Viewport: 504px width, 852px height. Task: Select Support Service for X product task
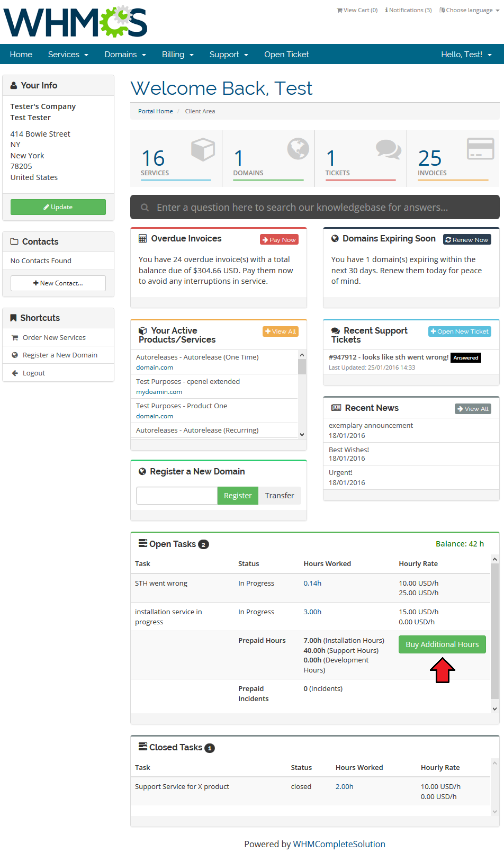click(310, 791)
